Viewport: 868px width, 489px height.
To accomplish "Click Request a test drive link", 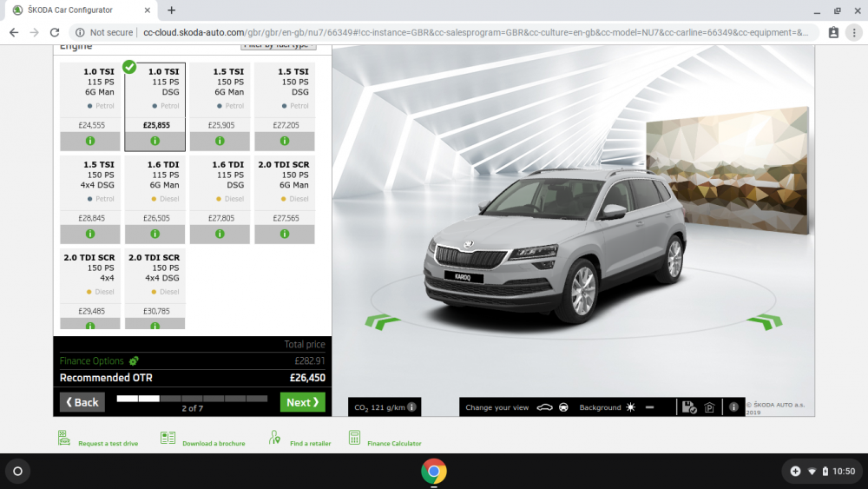I will tap(108, 444).
